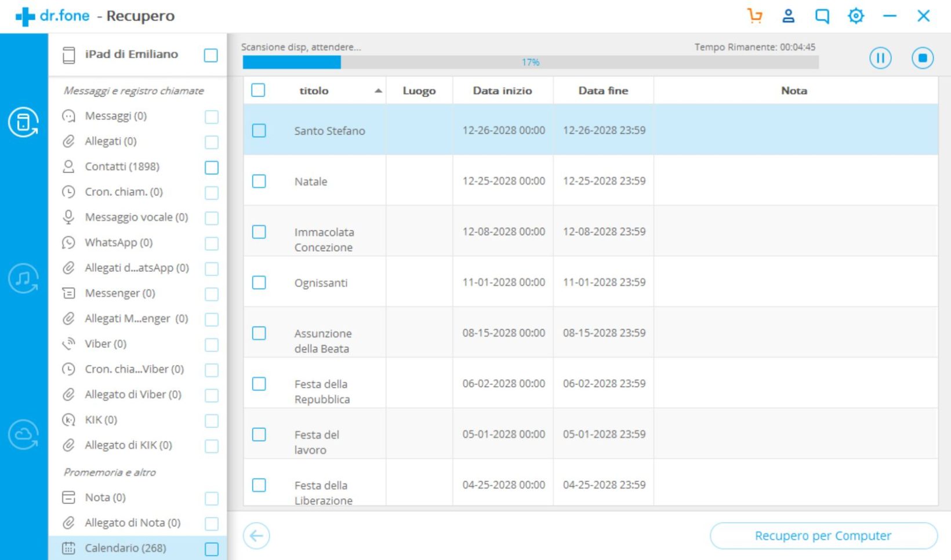Open the feedback chat icon
Screen dimensions: 951x560
point(822,16)
